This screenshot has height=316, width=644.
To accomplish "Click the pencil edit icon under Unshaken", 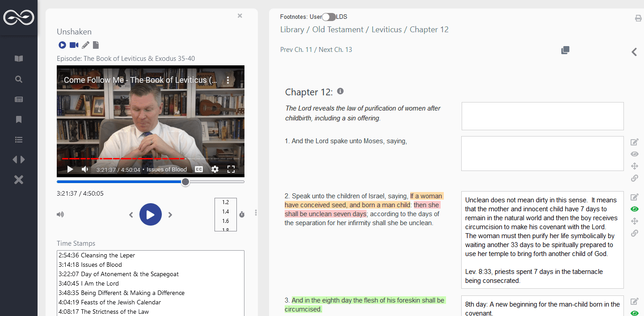I will click(x=85, y=45).
